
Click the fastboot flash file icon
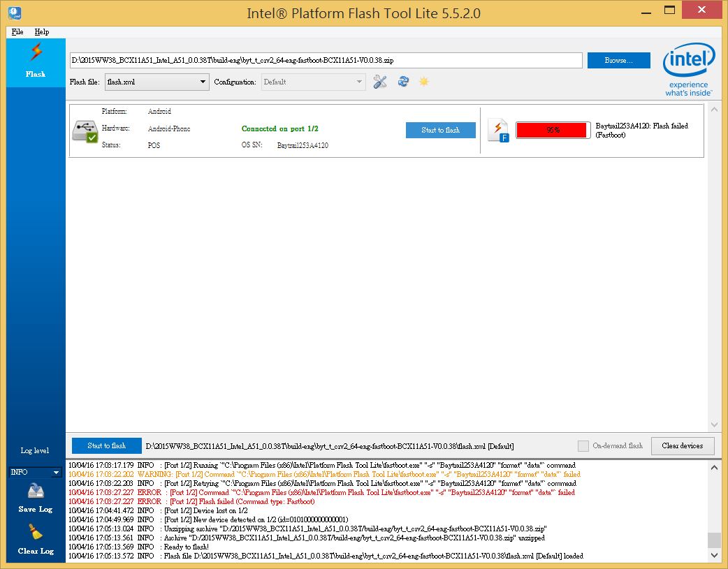(x=498, y=131)
